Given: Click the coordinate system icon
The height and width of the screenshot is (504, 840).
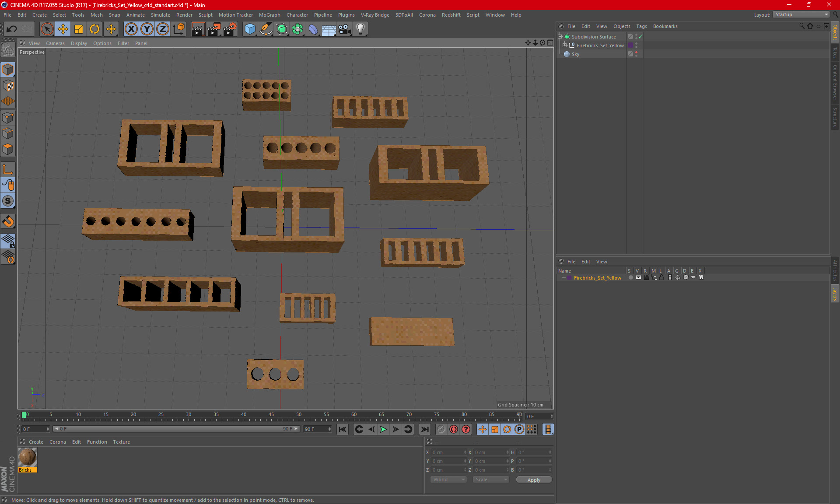Looking at the screenshot, I should pyautogui.click(x=179, y=29).
